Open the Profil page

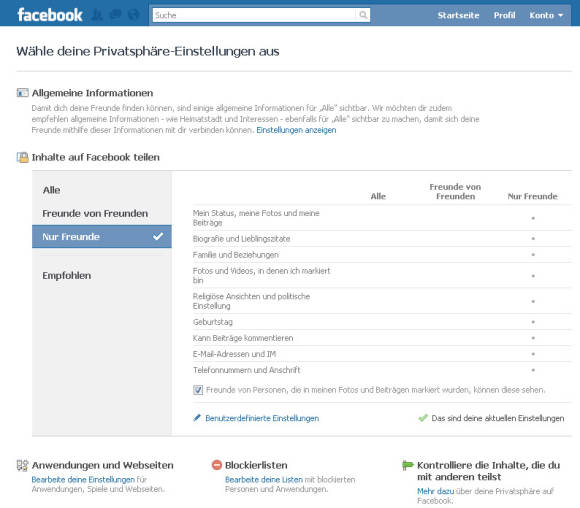(504, 15)
